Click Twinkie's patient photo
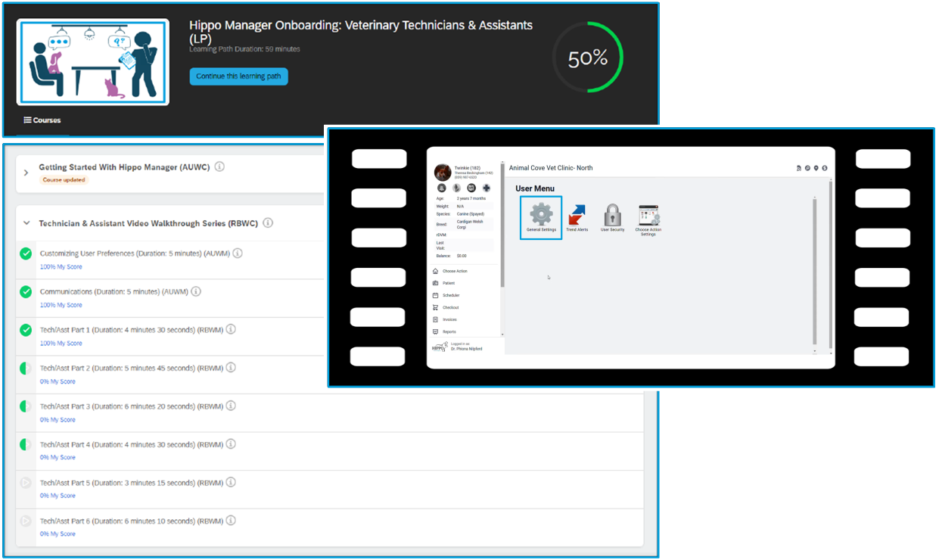 (443, 172)
